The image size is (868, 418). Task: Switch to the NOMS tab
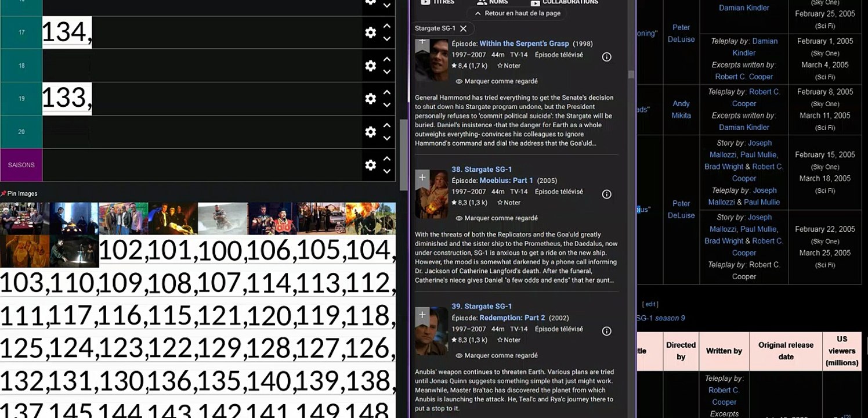tap(492, 2)
